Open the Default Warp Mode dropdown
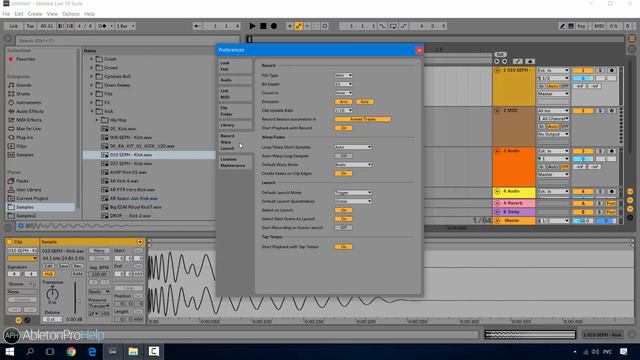 [x=353, y=164]
